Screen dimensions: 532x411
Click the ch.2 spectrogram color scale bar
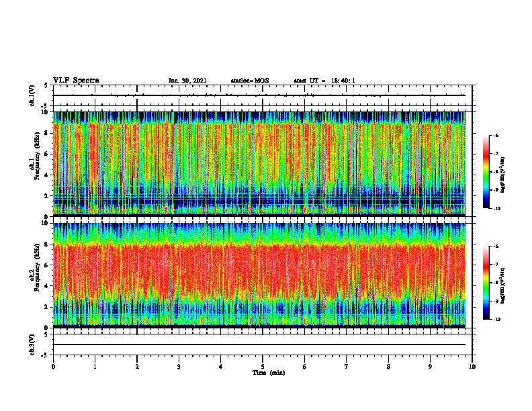(x=486, y=283)
